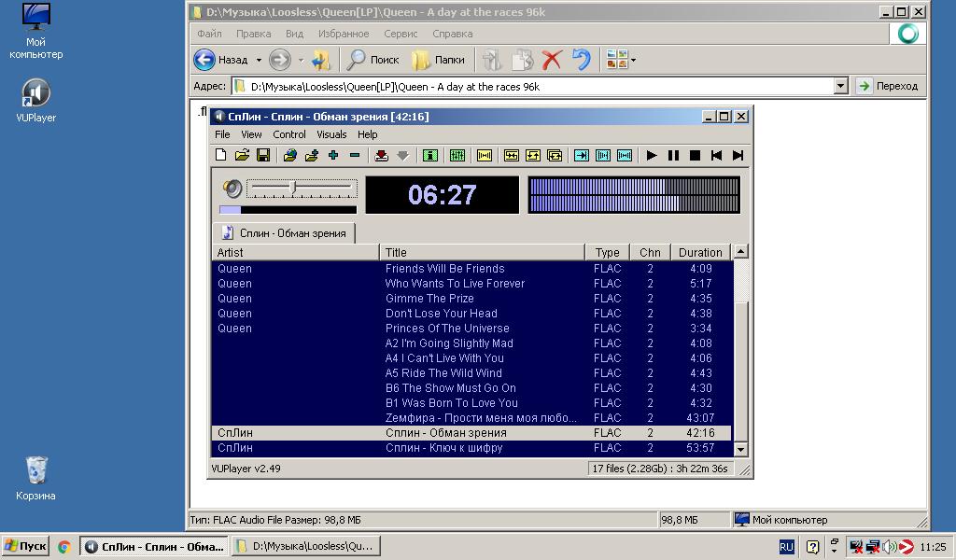Click the 06:27 elapsed time display
Image resolution: width=956 pixels, height=560 pixels.
click(442, 195)
